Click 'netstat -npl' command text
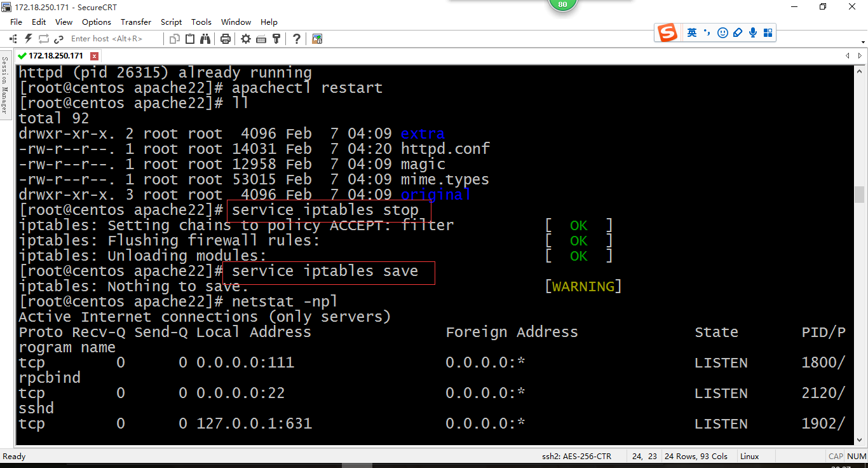 pos(285,301)
